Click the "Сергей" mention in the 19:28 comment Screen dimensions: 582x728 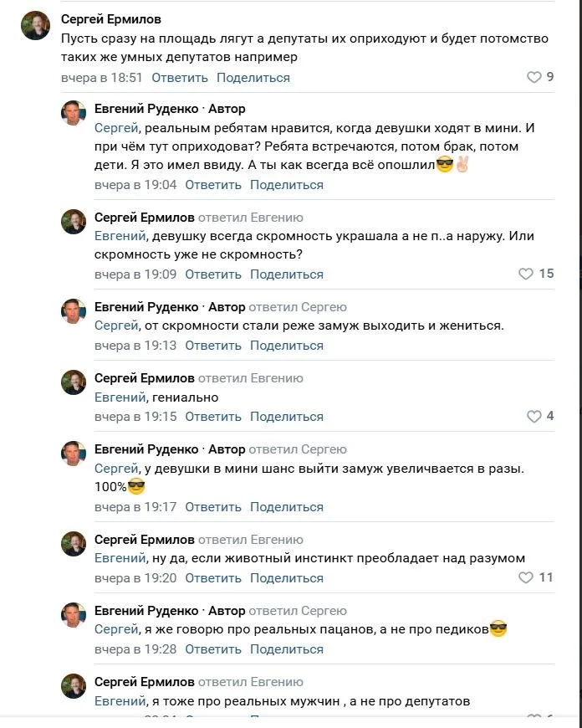pos(115,629)
